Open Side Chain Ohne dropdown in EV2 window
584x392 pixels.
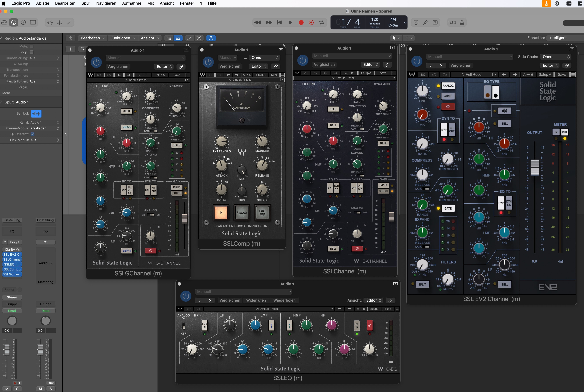556,57
